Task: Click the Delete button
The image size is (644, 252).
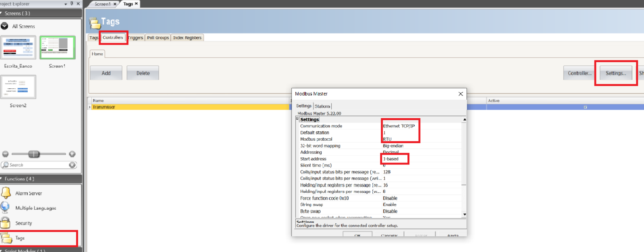Action: 143,73
